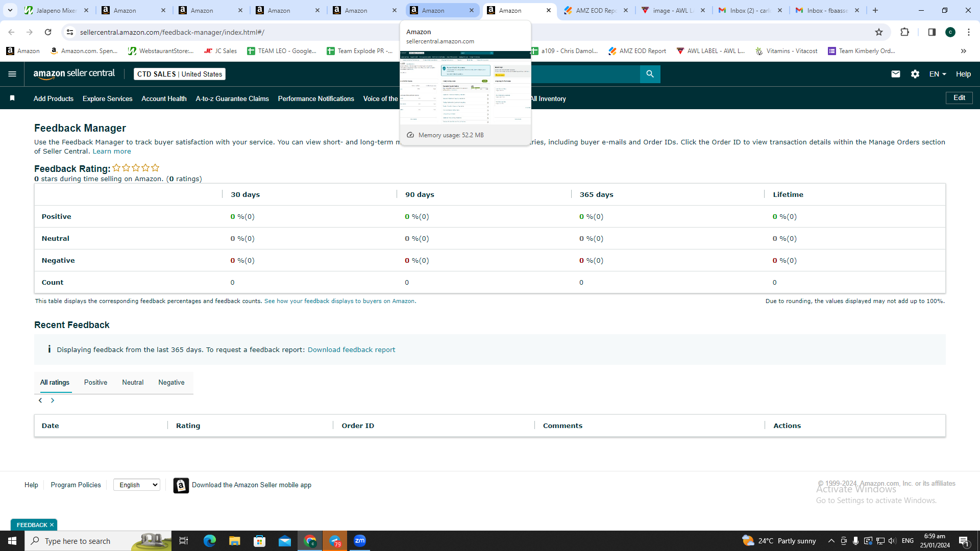Open the Vitamins - Vitacost bookmark
Image resolution: width=980 pixels, height=551 pixels.
pyautogui.click(x=786, y=51)
